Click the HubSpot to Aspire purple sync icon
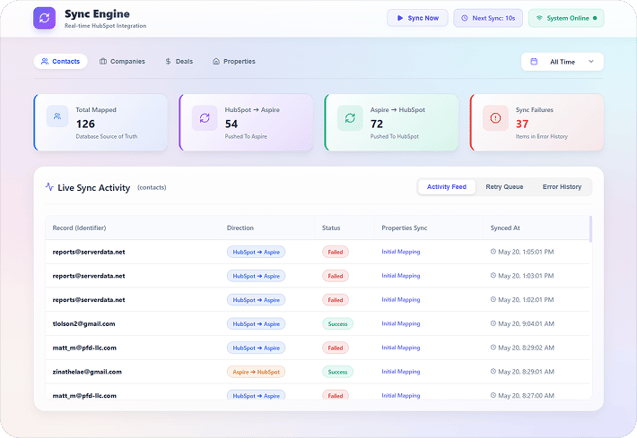This screenshot has height=438, width=637. coord(204,118)
